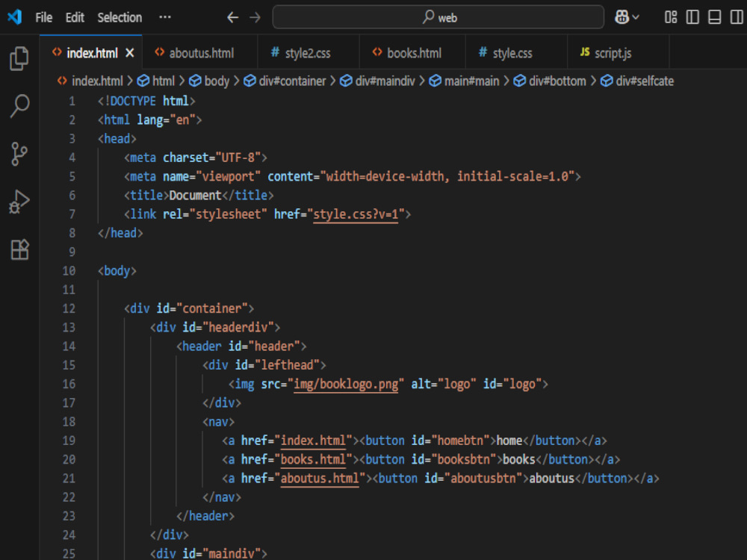Screen dimensions: 747x560
Task: Click div#selfcate in the breadcrumb
Action: pyautogui.click(x=644, y=81)
